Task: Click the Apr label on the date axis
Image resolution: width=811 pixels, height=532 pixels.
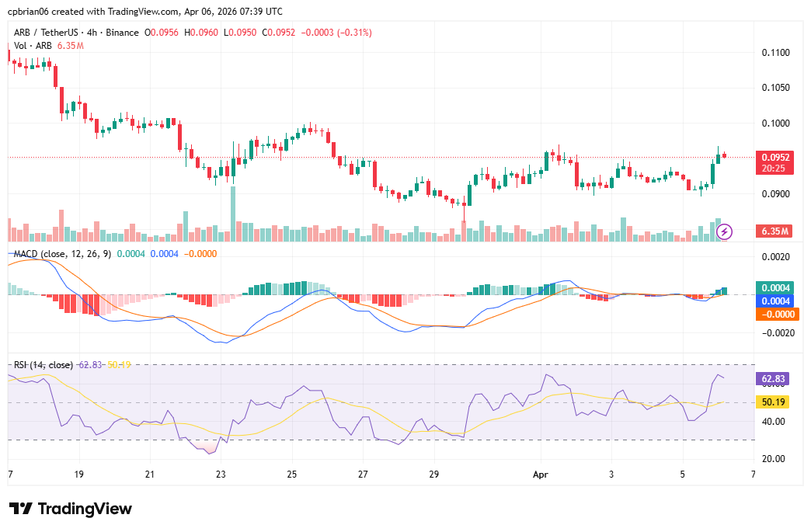Action: pos(541,475)
